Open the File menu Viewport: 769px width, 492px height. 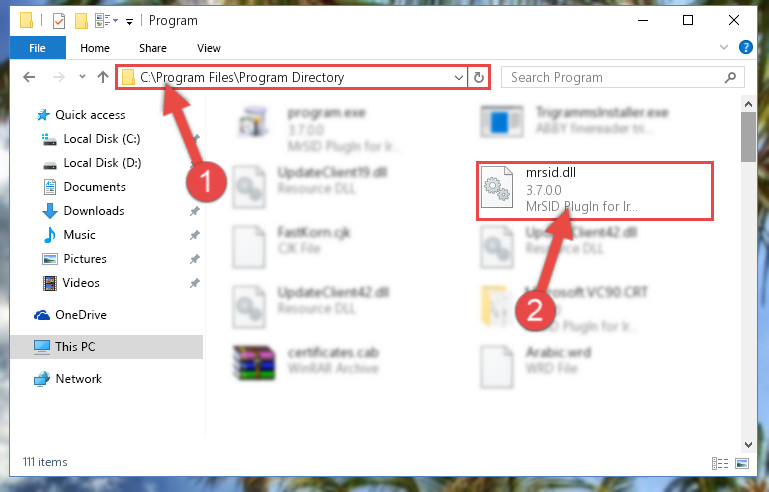37,48
